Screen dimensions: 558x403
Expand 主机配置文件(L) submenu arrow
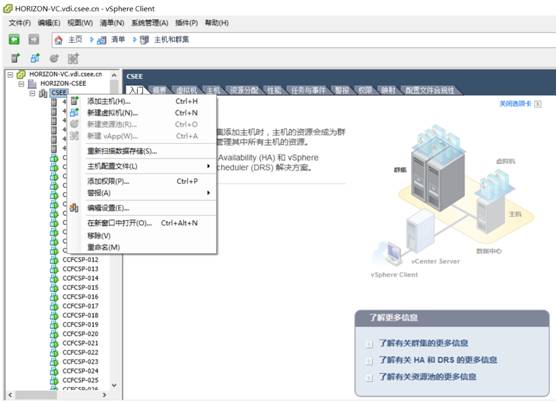pos(209,166)
